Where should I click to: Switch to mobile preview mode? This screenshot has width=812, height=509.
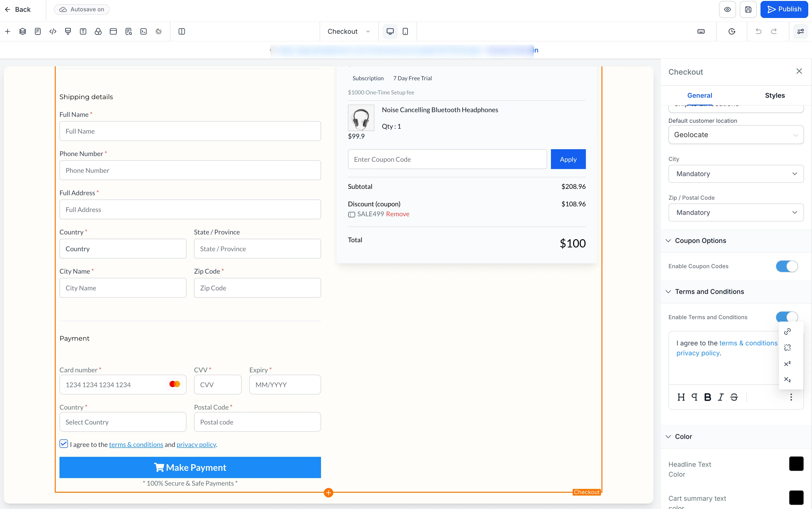(405, 31)
